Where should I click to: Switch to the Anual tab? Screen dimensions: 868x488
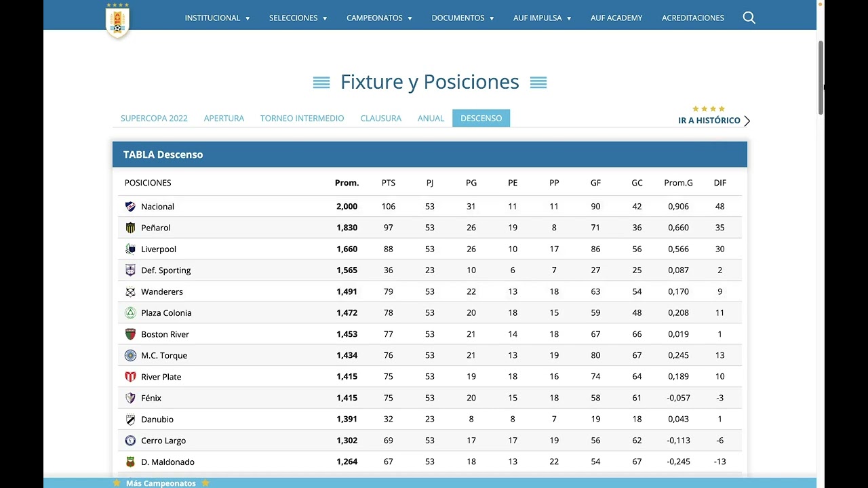click(x=431, y=118)
